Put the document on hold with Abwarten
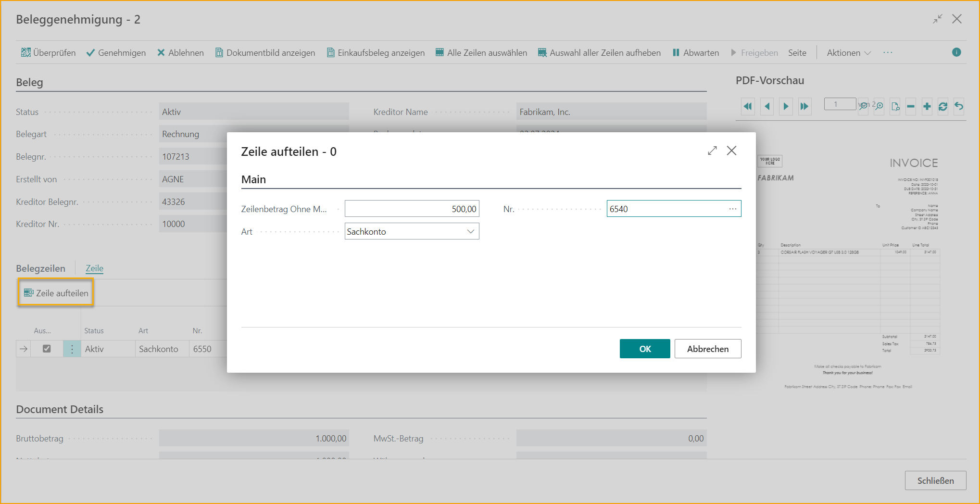 tap(696, 52)
